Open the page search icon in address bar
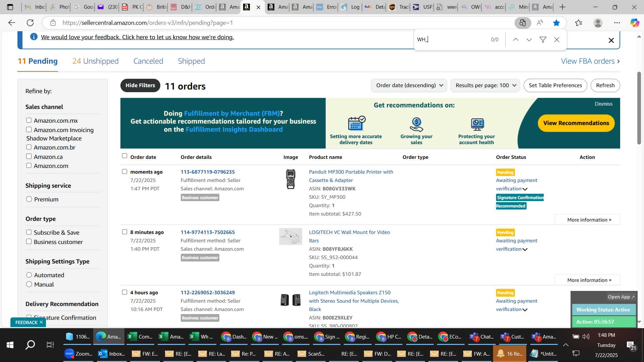 pos(522,23)
